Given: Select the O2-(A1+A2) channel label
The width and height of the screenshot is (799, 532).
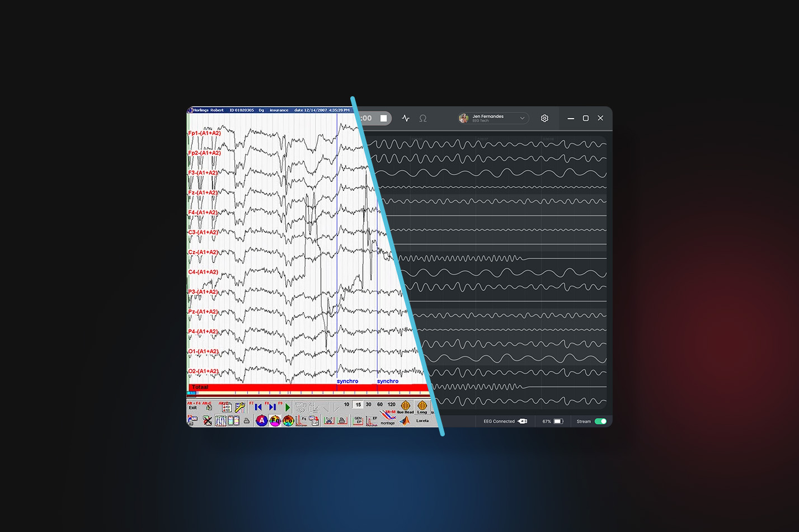Looking at the screenshot, I should coord(204,371).
